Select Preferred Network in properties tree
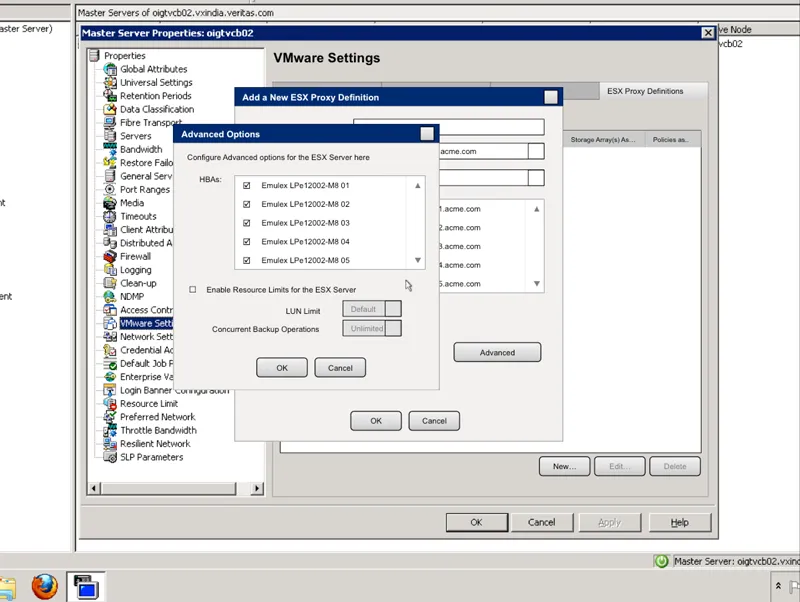Viewport: 800px width, 602px height. (x=158, y=417)
